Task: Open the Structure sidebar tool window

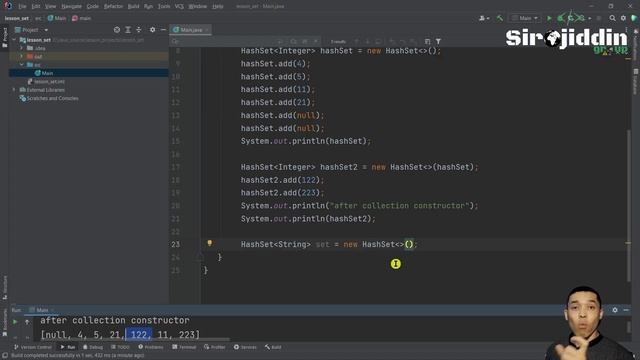Action: (5, 287)
